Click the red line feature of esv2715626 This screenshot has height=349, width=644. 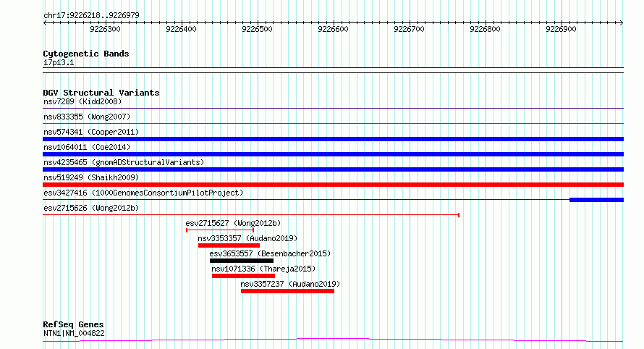(x=251, y=214)
